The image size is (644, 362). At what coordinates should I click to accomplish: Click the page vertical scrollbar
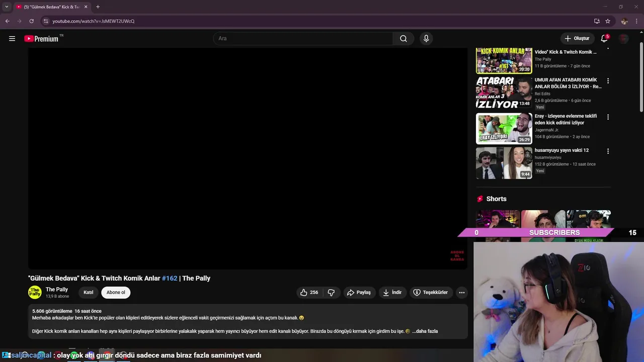(x=641, y=78)
